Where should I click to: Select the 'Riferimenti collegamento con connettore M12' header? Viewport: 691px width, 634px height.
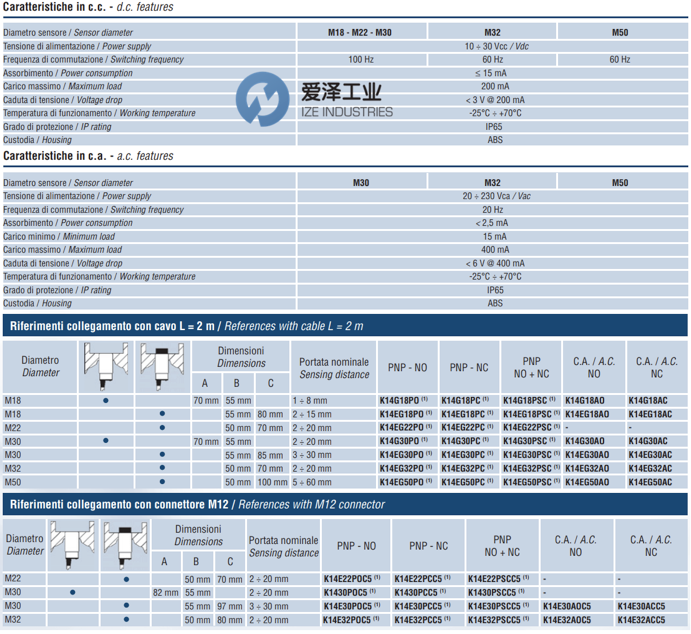[x=345, y=504]
